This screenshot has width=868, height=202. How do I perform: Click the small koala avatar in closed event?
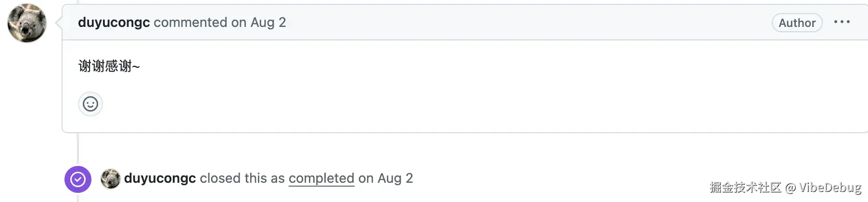click(110, 179)
